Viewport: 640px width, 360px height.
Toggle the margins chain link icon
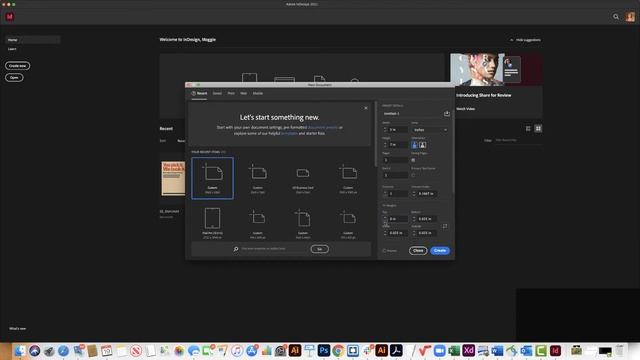tap(445, 226)
